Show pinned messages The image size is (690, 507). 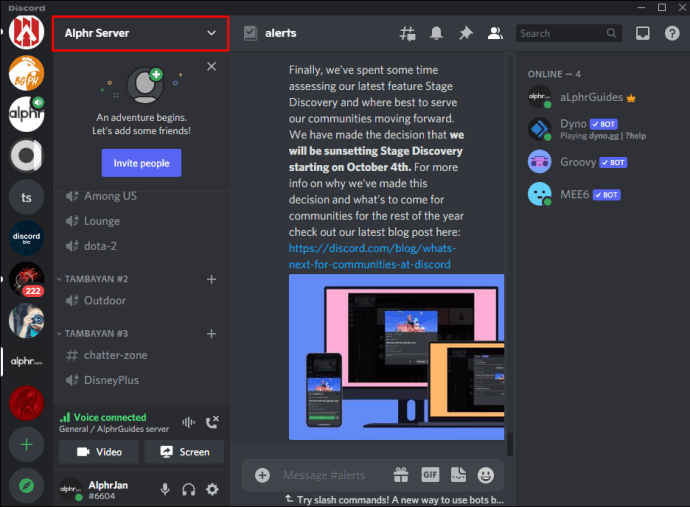click(465, 33)
